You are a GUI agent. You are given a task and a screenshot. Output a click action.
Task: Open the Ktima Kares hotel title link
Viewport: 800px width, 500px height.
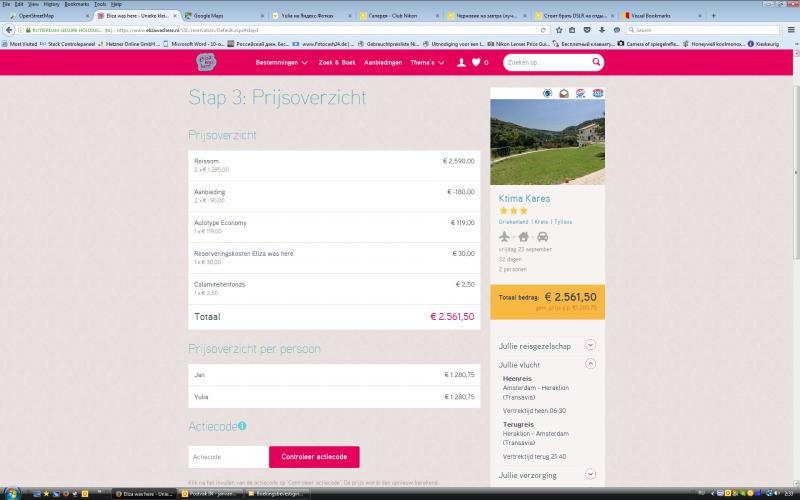(x=524, y=198)
